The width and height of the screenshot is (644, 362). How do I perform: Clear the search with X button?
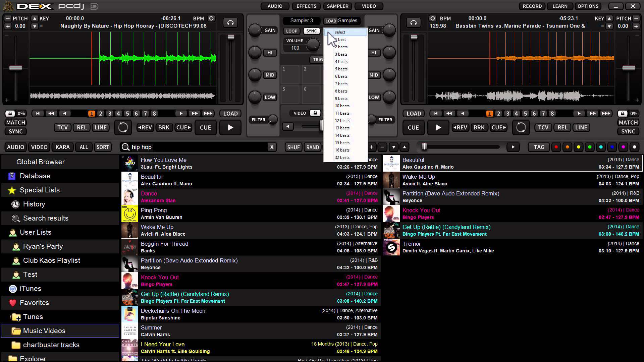pos(272,147)
